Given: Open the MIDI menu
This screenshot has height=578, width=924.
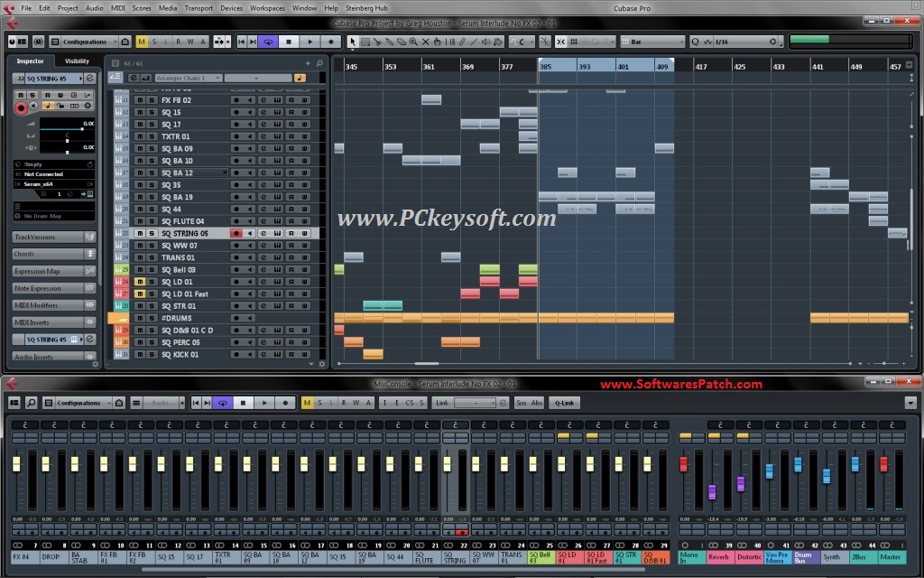Looking at the screenshot, I should [118, 8].
